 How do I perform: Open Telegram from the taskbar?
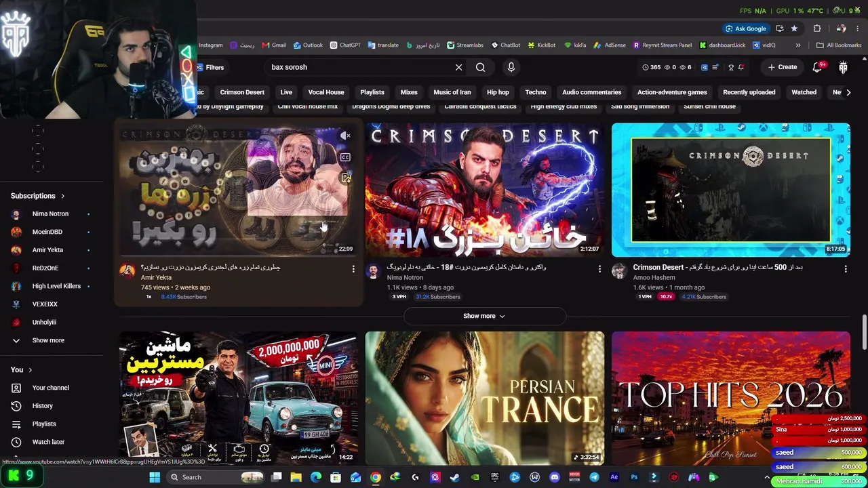[595, 477]
